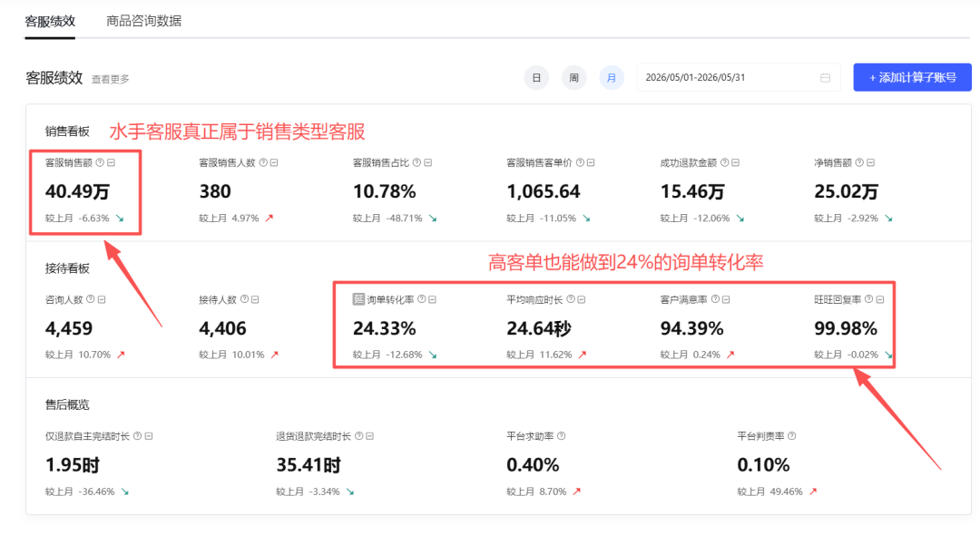
Task: Click the square minus icon beside 客服销售人数
Action: click(274, 162)
